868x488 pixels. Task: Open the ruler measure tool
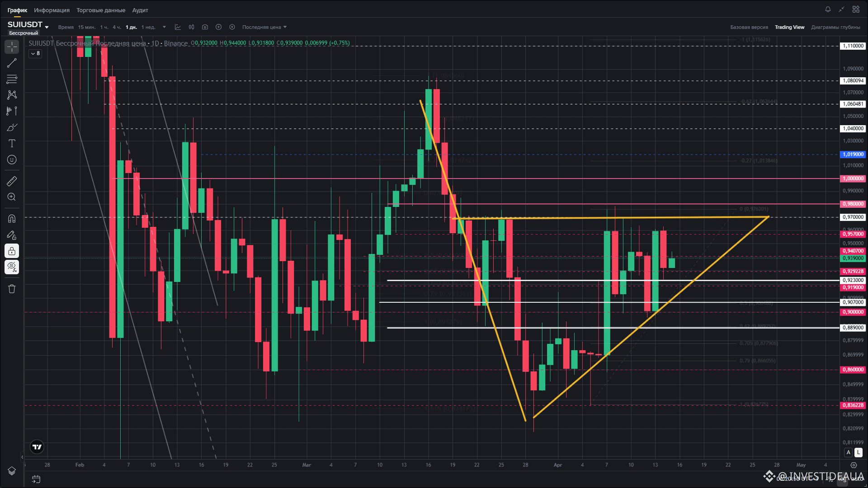pyautogui.click(x=12, y=181)
